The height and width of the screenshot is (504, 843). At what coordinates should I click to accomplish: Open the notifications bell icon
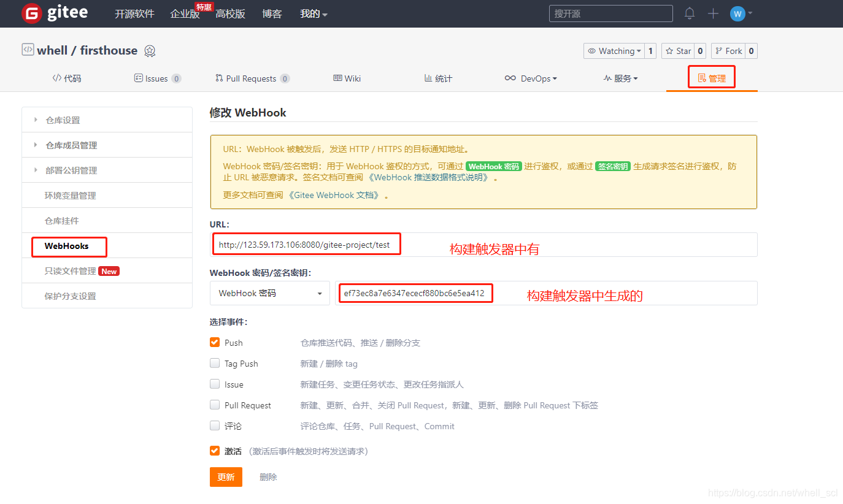pos(690,13)
